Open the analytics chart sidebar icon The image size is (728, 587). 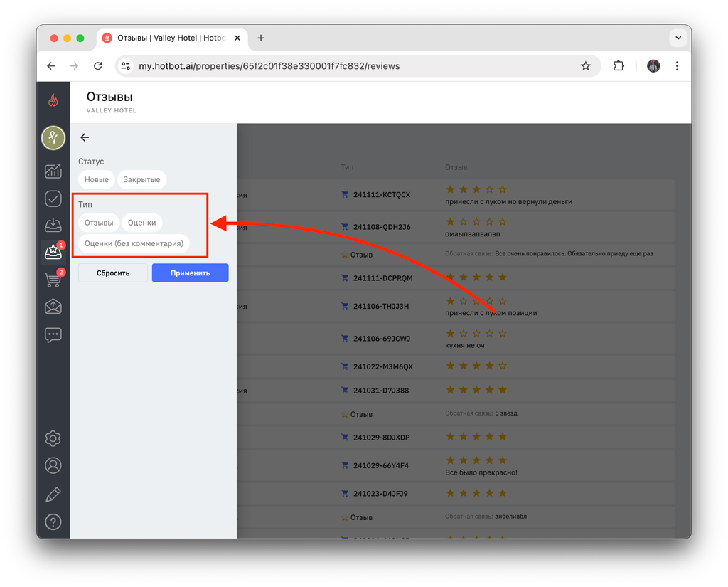click(53, 171)
